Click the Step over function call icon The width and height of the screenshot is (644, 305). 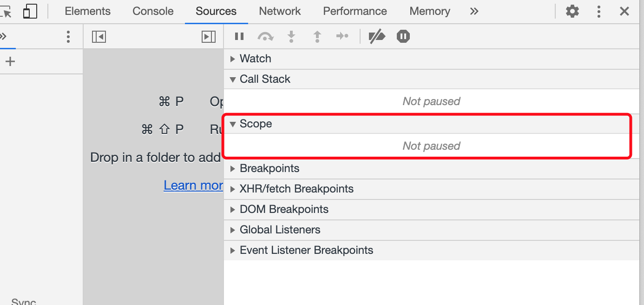point(265,36)
